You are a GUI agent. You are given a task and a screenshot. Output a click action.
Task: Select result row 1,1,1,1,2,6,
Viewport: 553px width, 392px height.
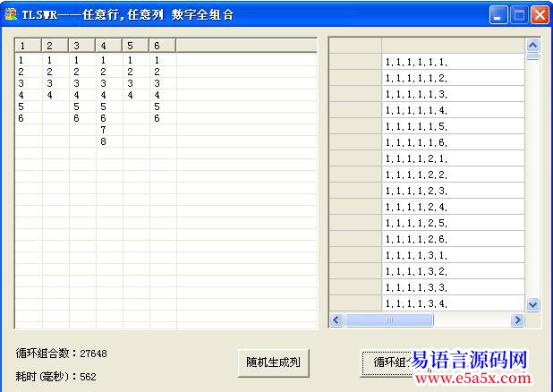[453, 239]
